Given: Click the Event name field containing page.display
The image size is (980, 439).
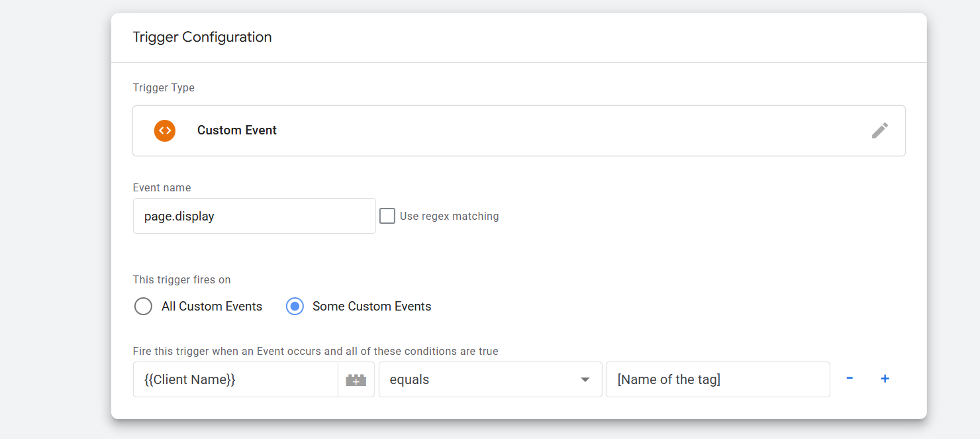Looking at the screenshot, I should 254,216.
